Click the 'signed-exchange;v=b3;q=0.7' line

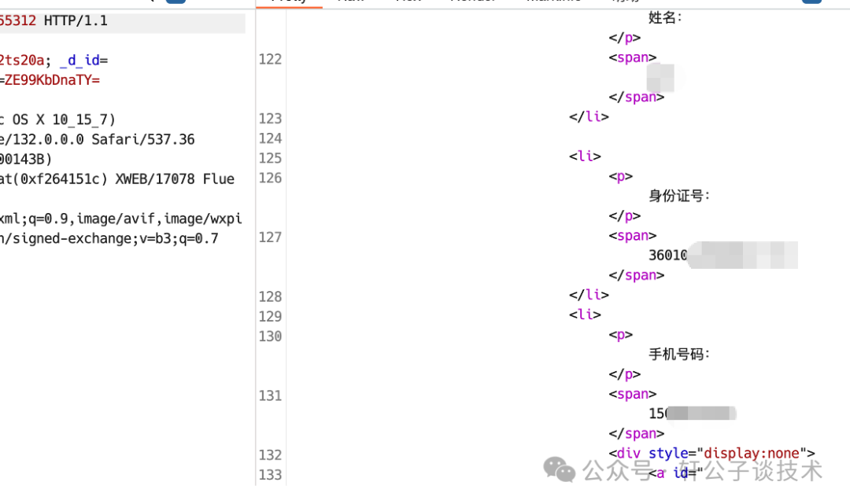(x=116, y=239)
